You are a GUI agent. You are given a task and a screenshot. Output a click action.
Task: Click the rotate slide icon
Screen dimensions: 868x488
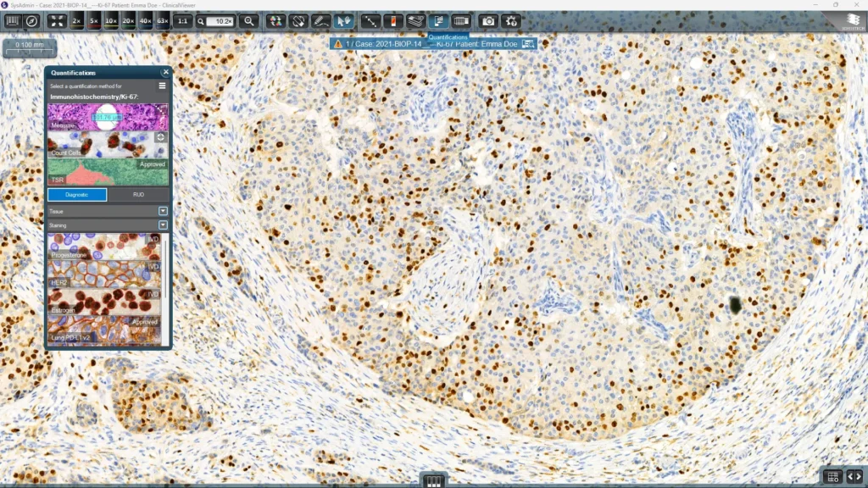click(298, 21)
